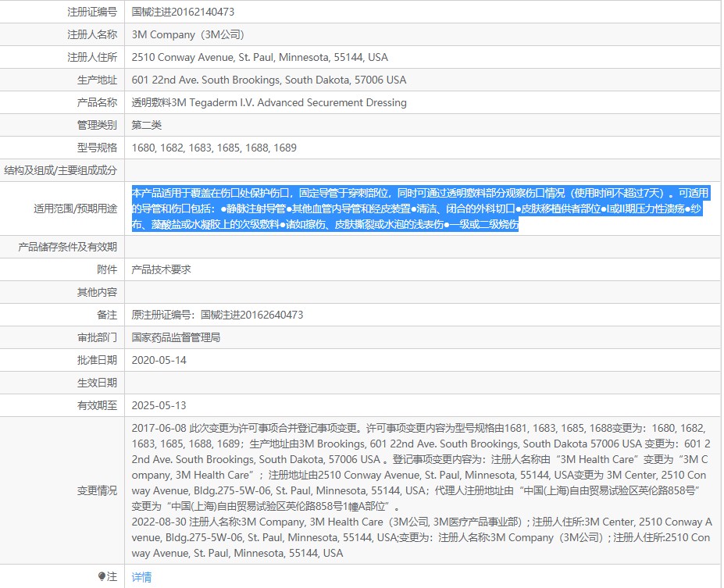Click the 型号规格 label
This screenshot has height=588, width=724.
point(97,148)
